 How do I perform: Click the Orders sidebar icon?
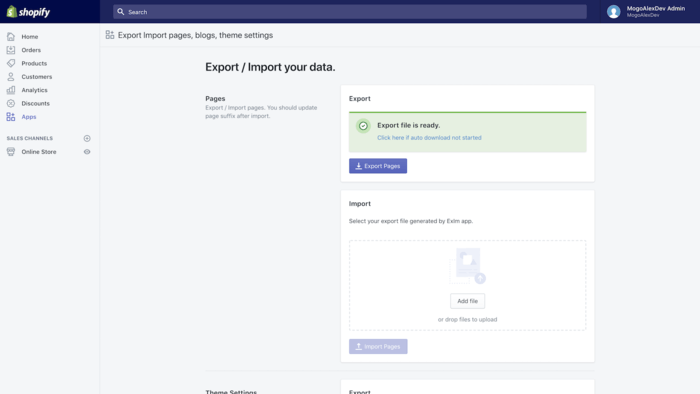coord(11,50)
